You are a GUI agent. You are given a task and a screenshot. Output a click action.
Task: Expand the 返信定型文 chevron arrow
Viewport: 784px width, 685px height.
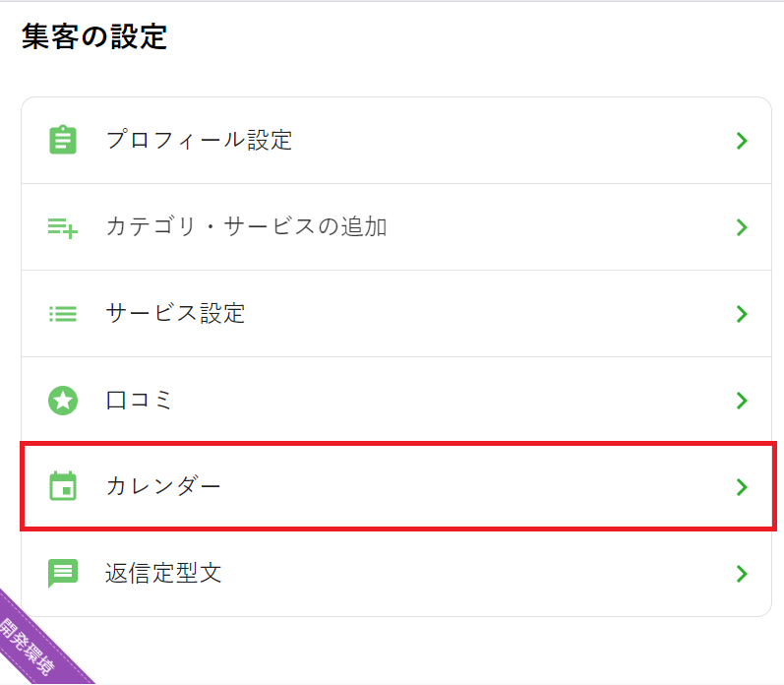pos(742,574)
